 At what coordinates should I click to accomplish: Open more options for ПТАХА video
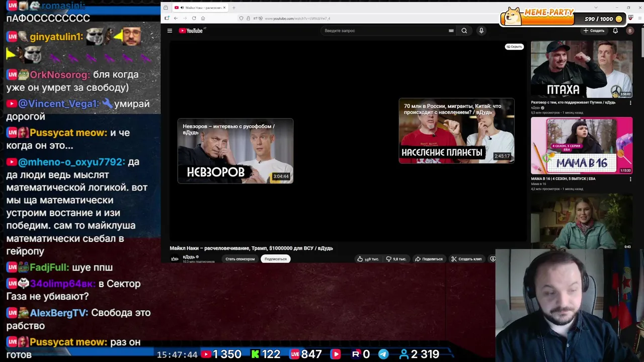tap(630, 103)
